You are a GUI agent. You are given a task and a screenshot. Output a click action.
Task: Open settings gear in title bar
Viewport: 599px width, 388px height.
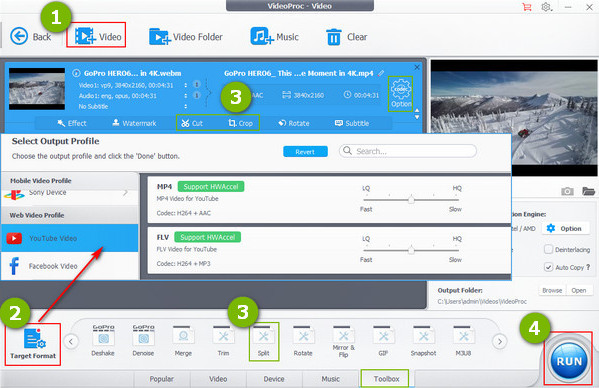point(546,7)
